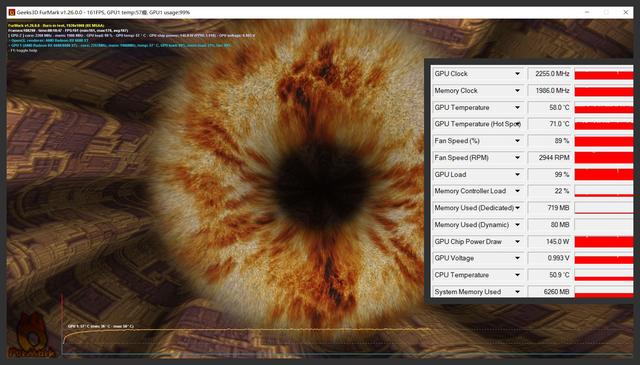Click the FurMark burn-in test overlay heading

pyautogui.click(x=56, y=26)
